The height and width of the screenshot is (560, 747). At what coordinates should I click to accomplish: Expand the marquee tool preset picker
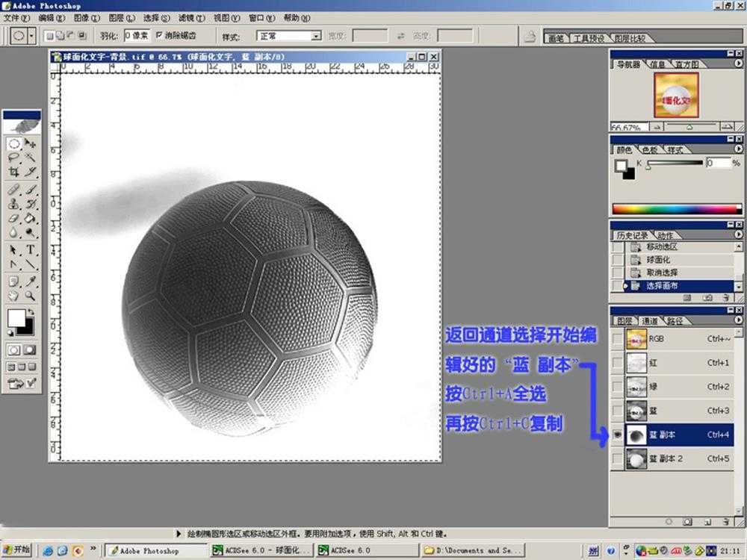31,35
